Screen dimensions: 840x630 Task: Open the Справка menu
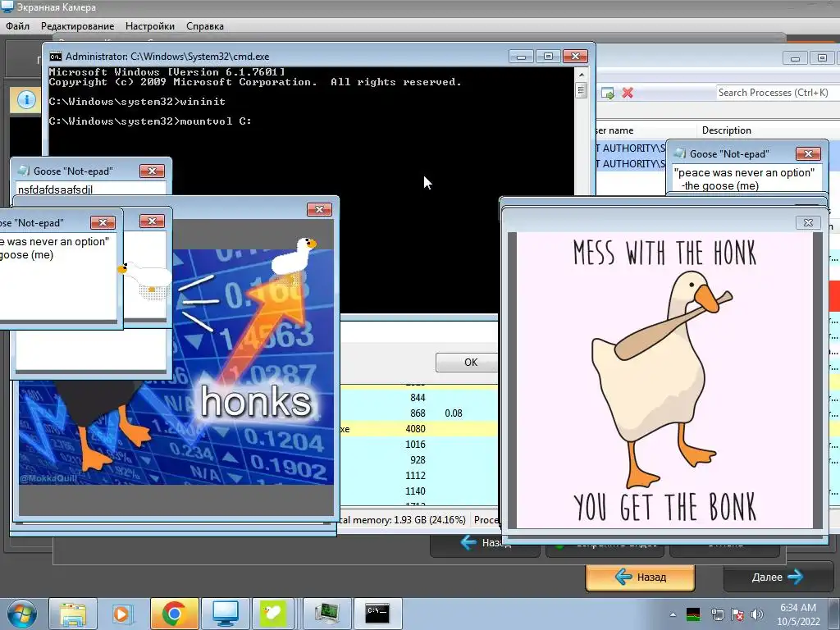[x=204, y=26]
